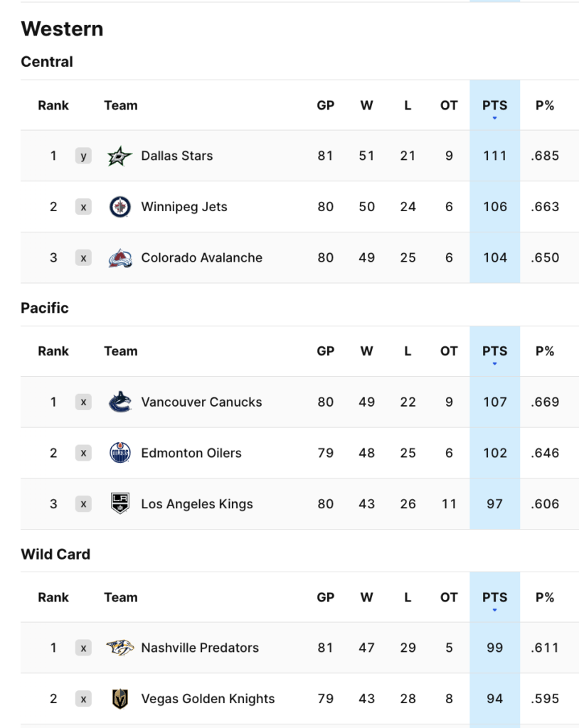The image size is (579, 728).
Task: Click the 'x' badge beside Winnipeg Jets
Action: [83, 207]
